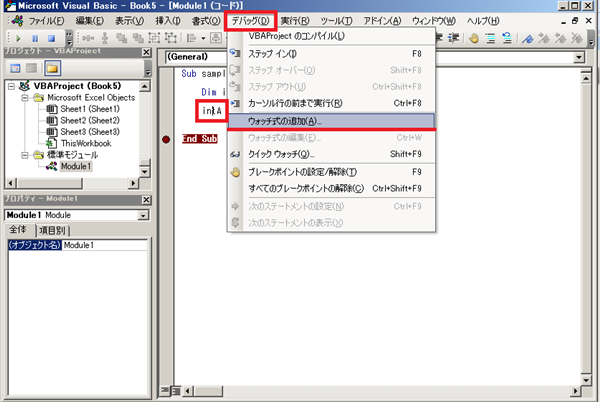The width and height of the screenshot is (600, 402).
Task: Click the full module view button at bottom
Action: pyautogui.click(x=176, y=391)
